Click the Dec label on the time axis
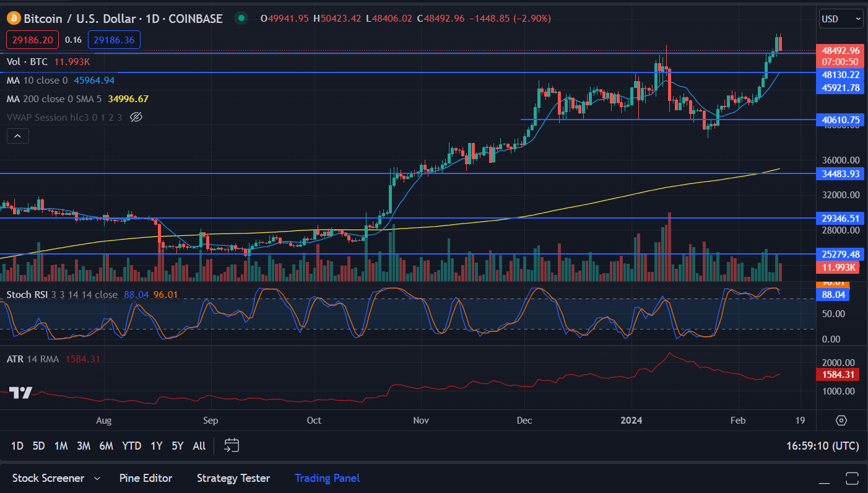Viewport: 868px width, 493px height. pos(524,420)
